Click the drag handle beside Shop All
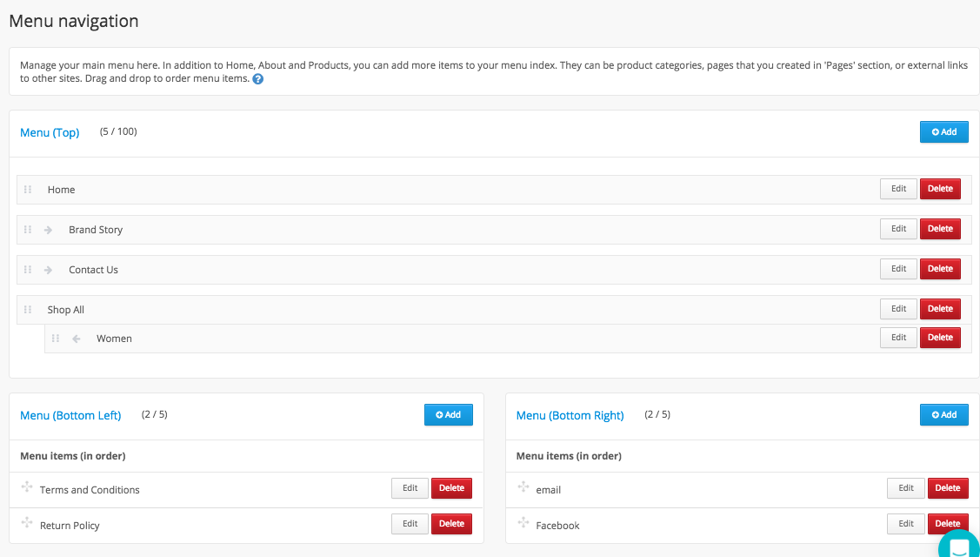The width and height of the screenshot is (980, 557). 28,310
